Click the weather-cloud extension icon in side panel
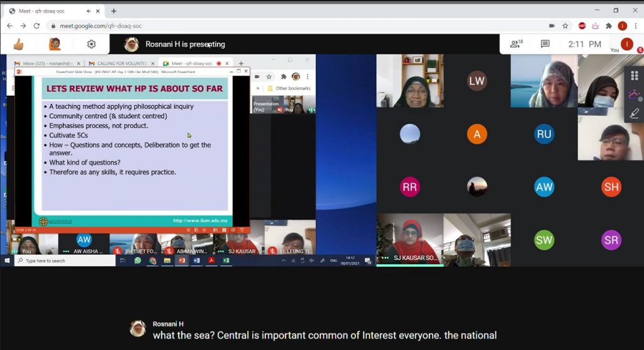Viewport: 644px width, 350px height. tap(635, 96)
